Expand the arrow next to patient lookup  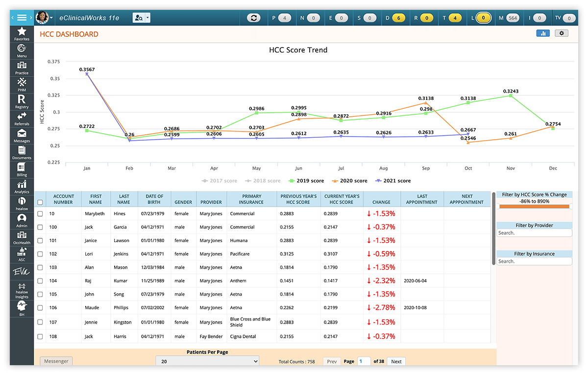[148, 18]
